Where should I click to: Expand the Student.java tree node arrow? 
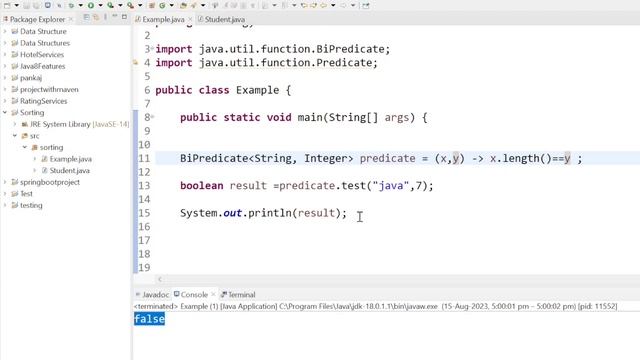tap(35, 170)
